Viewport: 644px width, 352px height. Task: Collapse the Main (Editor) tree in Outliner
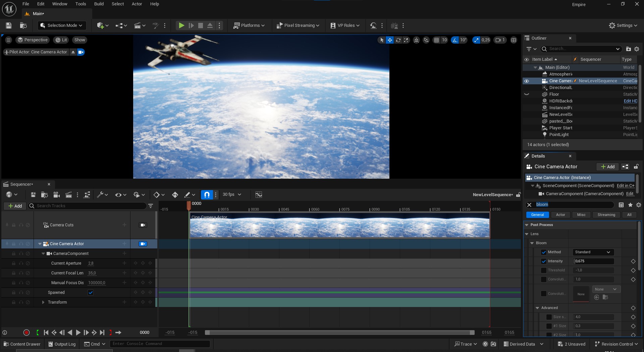535,68
